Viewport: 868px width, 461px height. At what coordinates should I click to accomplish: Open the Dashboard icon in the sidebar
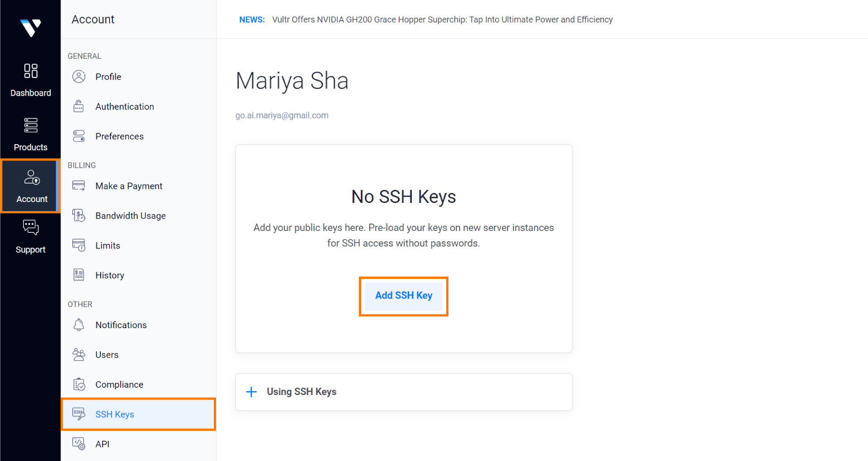(31, 71)
